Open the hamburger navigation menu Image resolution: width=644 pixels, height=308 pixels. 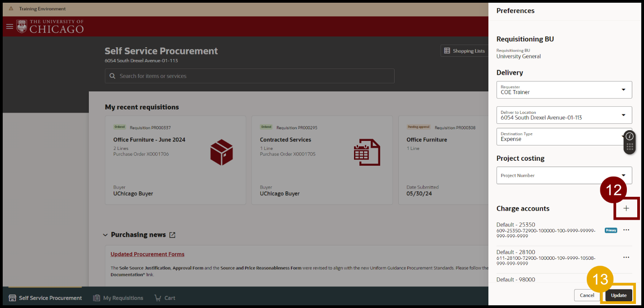[9, 27]
